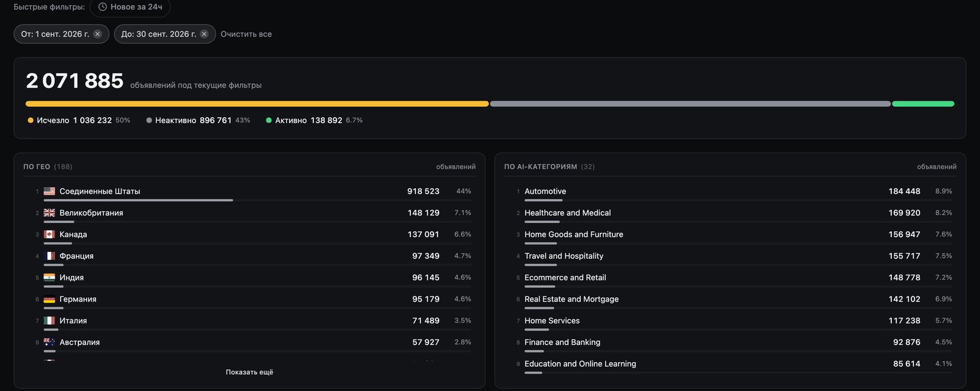Click the green Активно progress segment
Viewport: 980px width, 391px height.
(923, 104)
